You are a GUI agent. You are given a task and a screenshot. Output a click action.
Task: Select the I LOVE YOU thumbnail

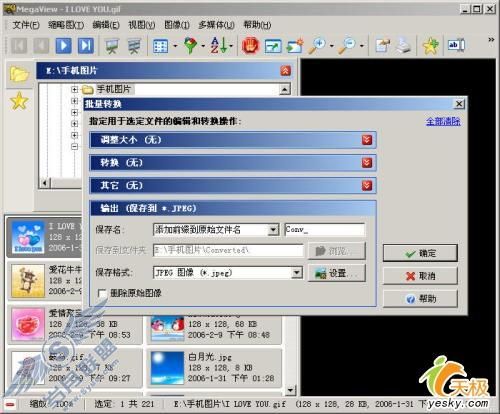pyautogui.click(x=28, y=237)
